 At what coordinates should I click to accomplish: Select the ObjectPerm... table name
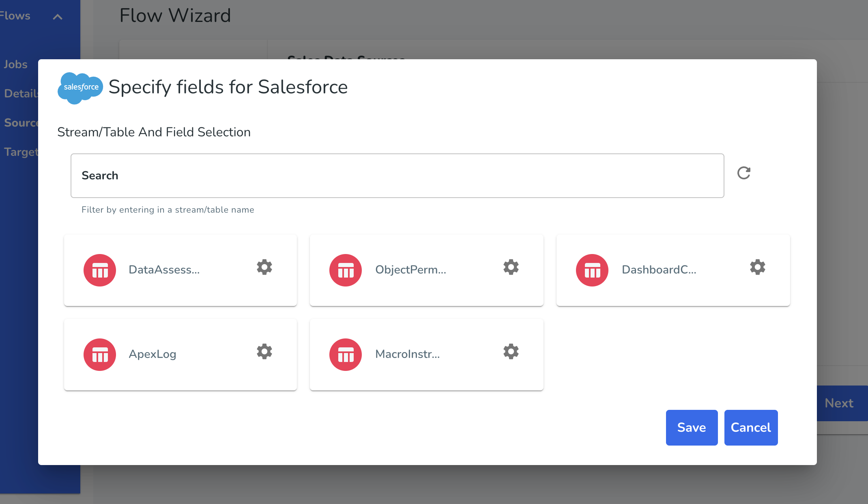click(x=410, y=270)
